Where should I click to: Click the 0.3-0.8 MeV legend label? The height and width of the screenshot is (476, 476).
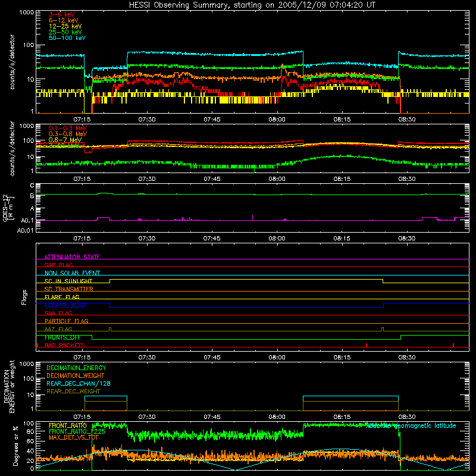68,134
